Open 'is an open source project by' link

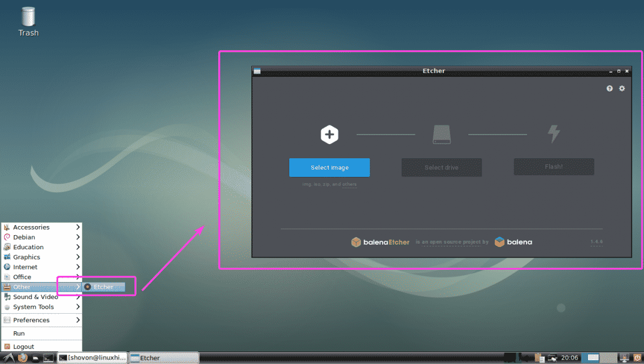pos(452,242)
